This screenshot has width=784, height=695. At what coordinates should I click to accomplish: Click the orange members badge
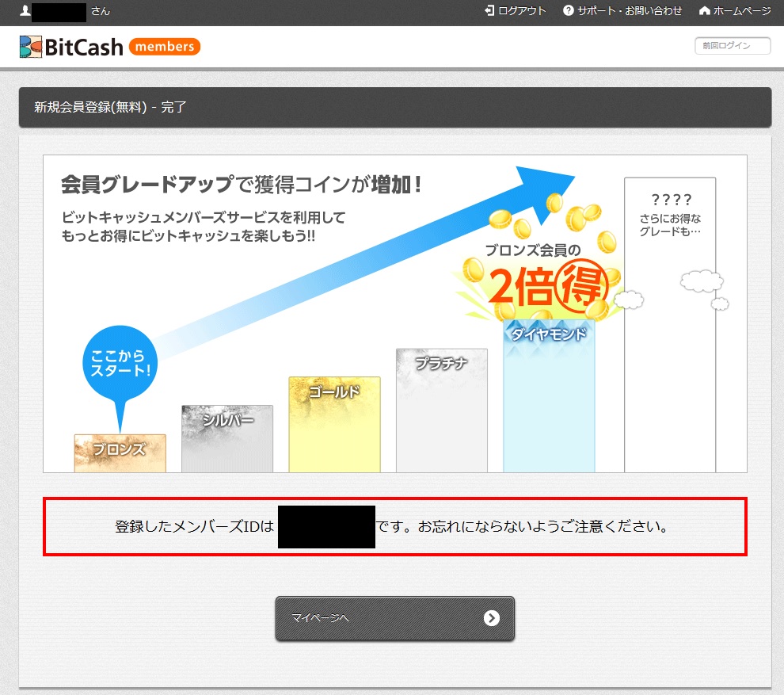pyautogui.click(x=164, y=47)
